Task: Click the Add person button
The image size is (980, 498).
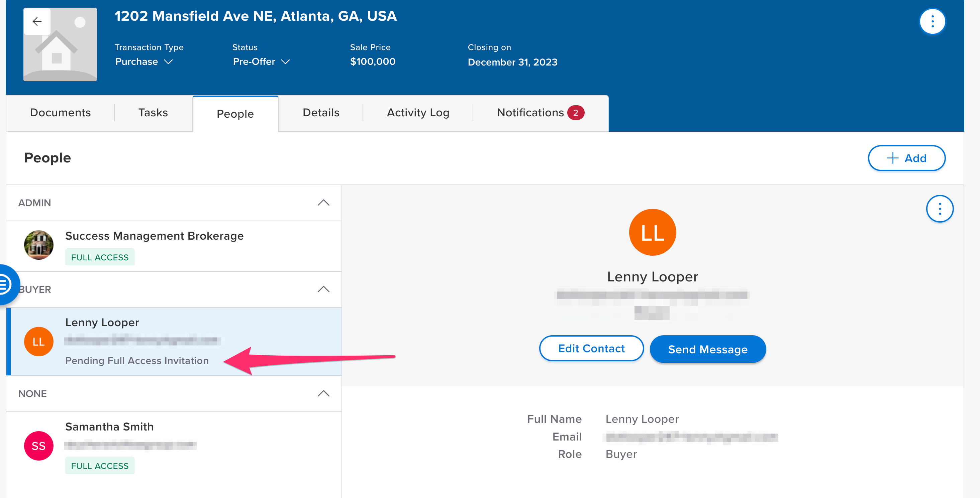Action: tap(906, 158)
